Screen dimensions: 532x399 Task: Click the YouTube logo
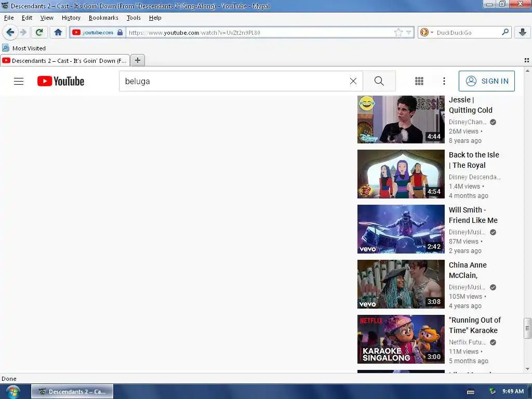pyautogui.click(x=61, y=81)
